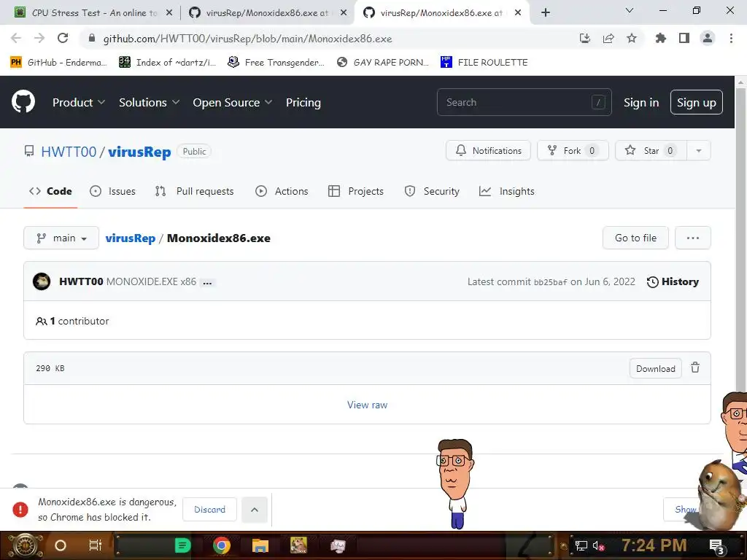Click the Discard download button
This screenshot has height=560, width=747.
(x=209, y=510)
